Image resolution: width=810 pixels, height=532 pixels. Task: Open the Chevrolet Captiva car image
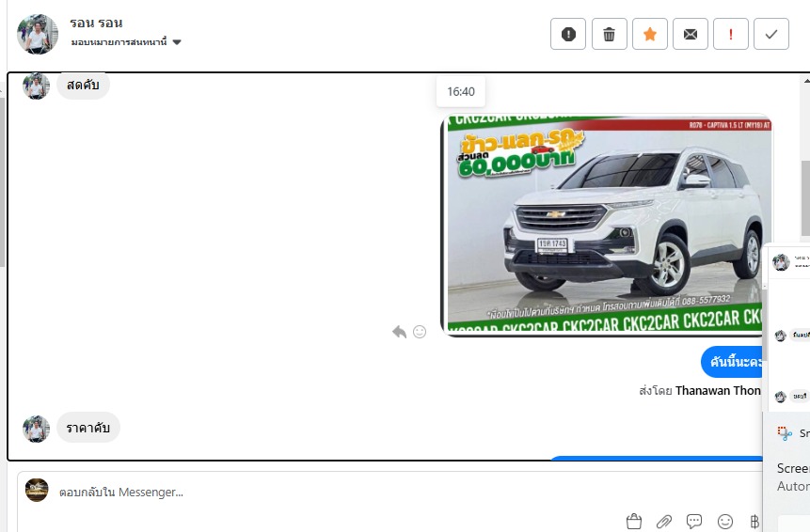[x=607, y=225]
